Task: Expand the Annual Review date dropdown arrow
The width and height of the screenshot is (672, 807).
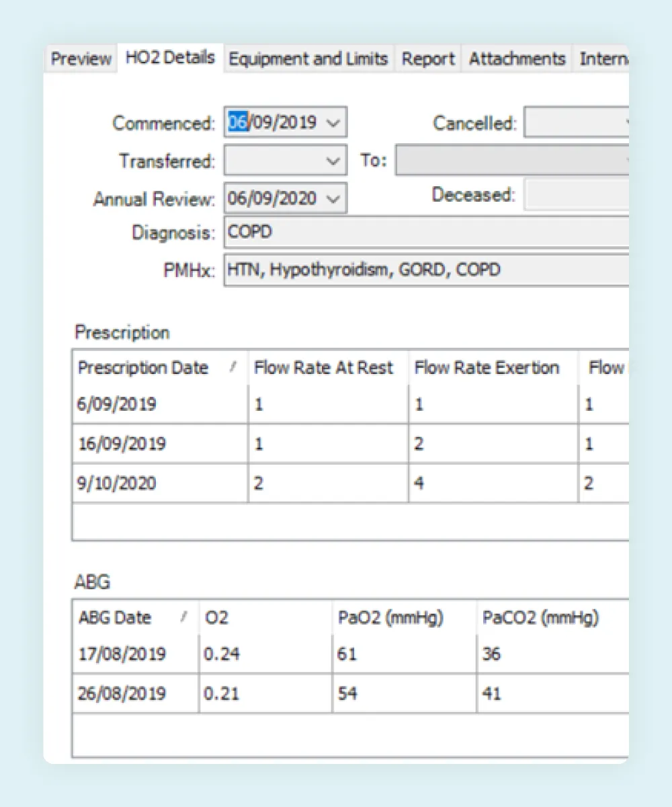Action: pyautogui.click(x=333, y=198)
